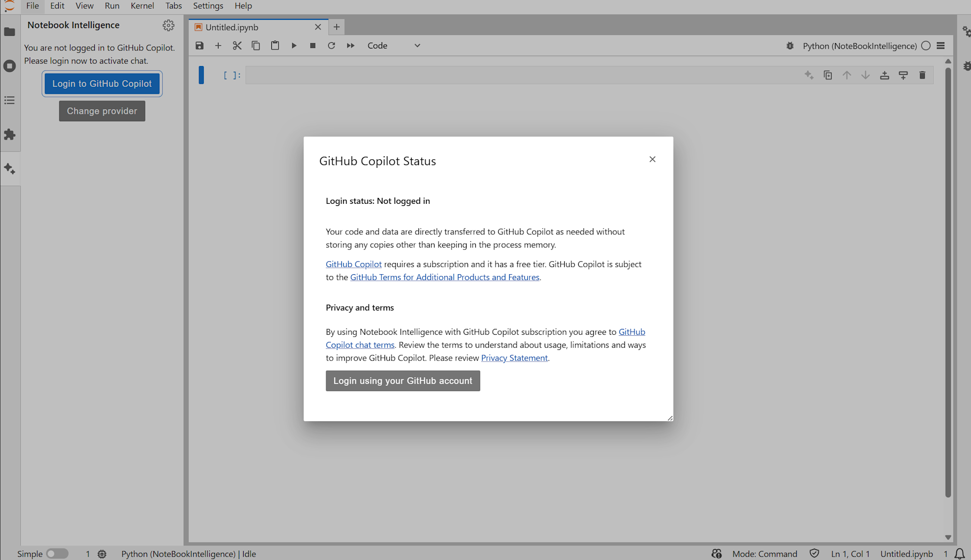Open GitHub Copilot chat terms link

[360, 345]
